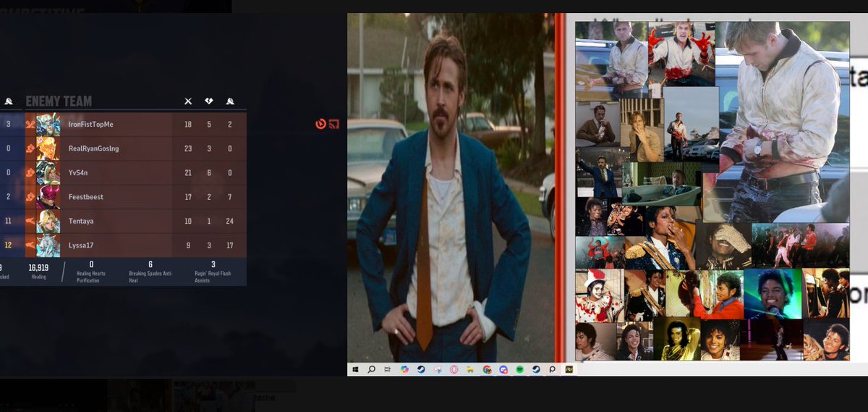This screenshot has width=868, height=412.
Task: Click Tentaya's 24 assists value
Action: [x=229, y=222]
